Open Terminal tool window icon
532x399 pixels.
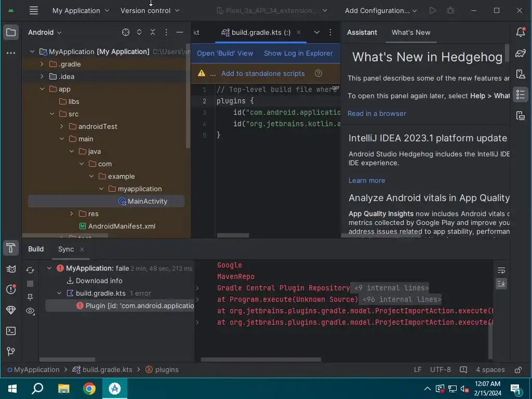tap(11, 331)
